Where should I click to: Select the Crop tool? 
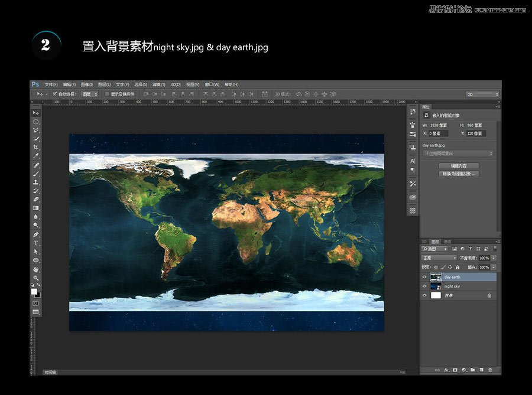[35, 146]
